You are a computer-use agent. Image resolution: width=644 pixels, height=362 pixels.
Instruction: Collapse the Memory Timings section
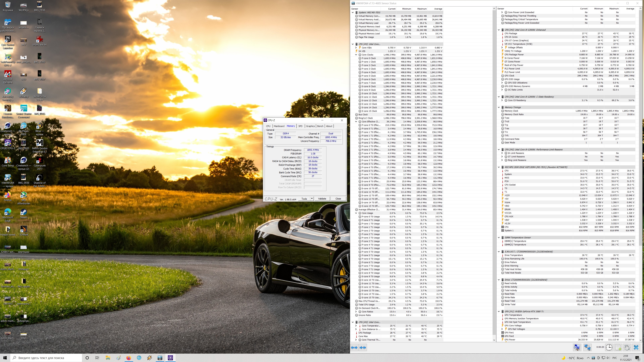tap(499, 107)
